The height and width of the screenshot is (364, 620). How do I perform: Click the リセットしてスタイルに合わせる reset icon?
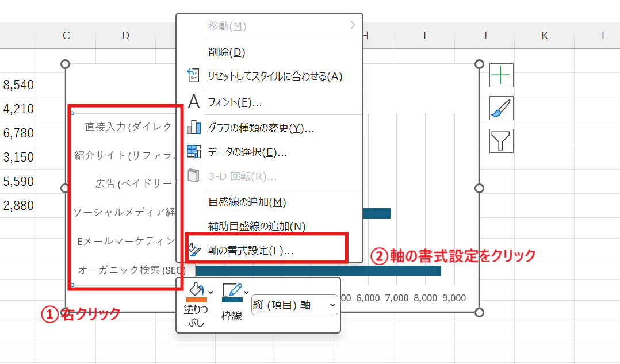pos(194,75)
